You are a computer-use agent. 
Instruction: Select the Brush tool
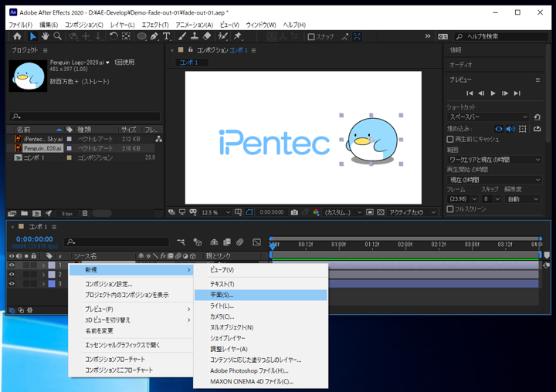pyautogui.click(x=182, y=36)
